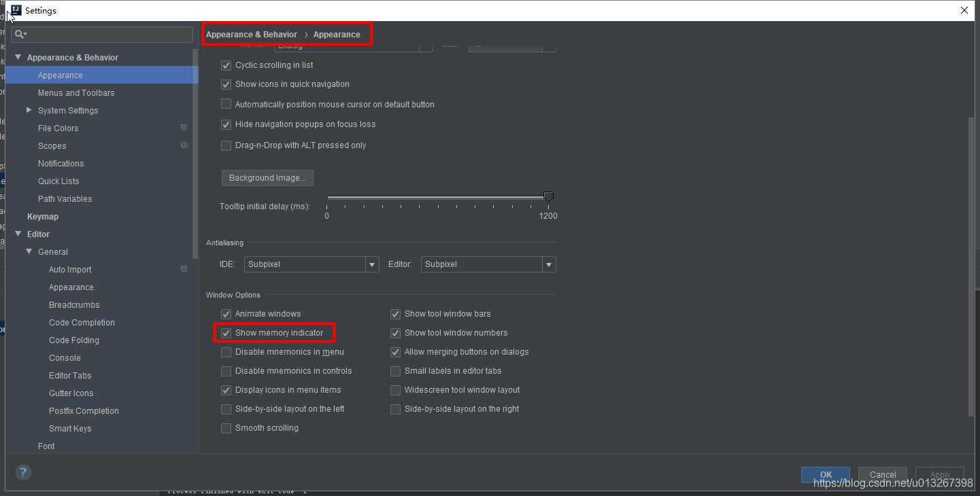
Task: Enable Widescreen tool window layout
Action: pyautogui.click(x=395, y=390)
